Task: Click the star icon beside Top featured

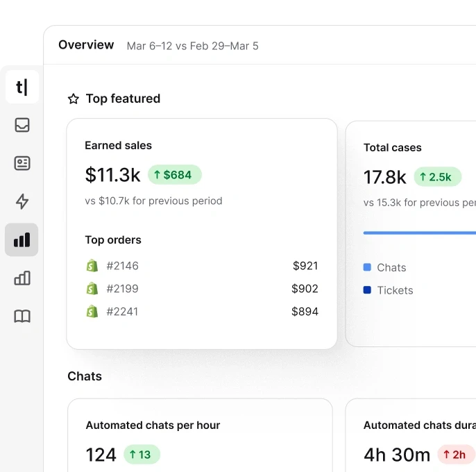Action: (74, 99)
